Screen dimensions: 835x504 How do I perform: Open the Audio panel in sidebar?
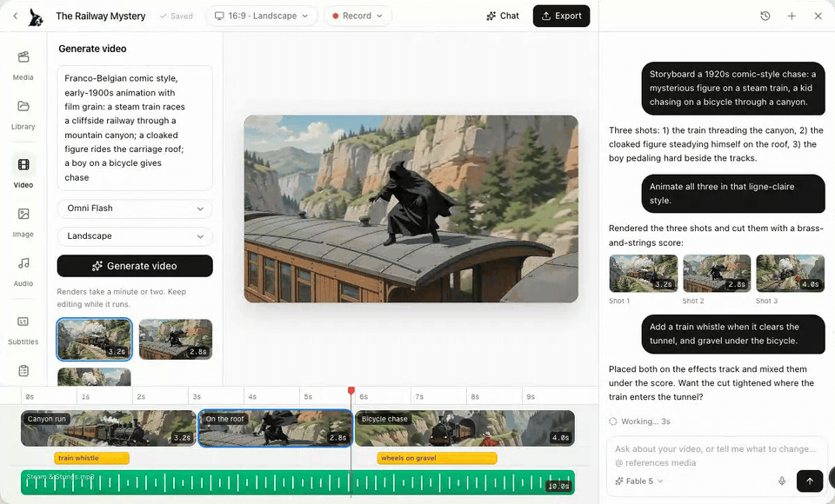23,271
